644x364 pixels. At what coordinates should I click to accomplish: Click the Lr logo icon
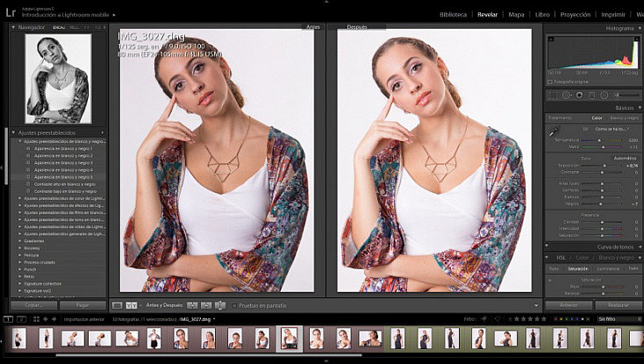click(x=11, y=12)
